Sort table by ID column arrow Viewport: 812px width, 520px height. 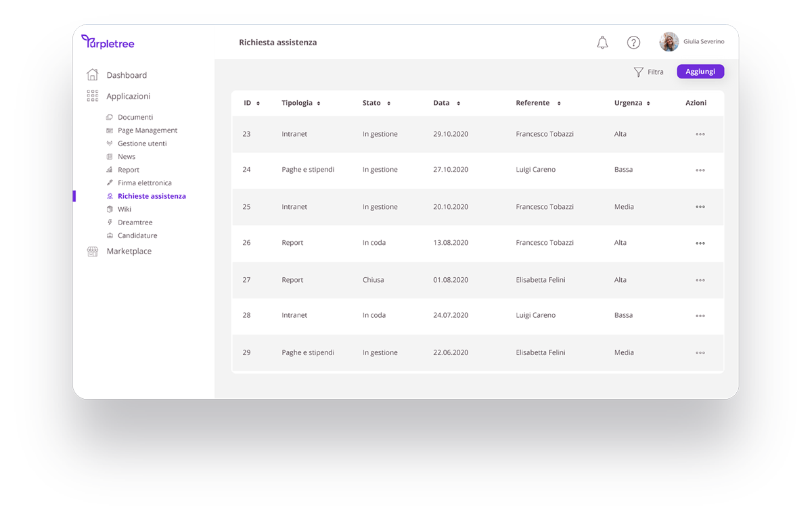(258, 103)
